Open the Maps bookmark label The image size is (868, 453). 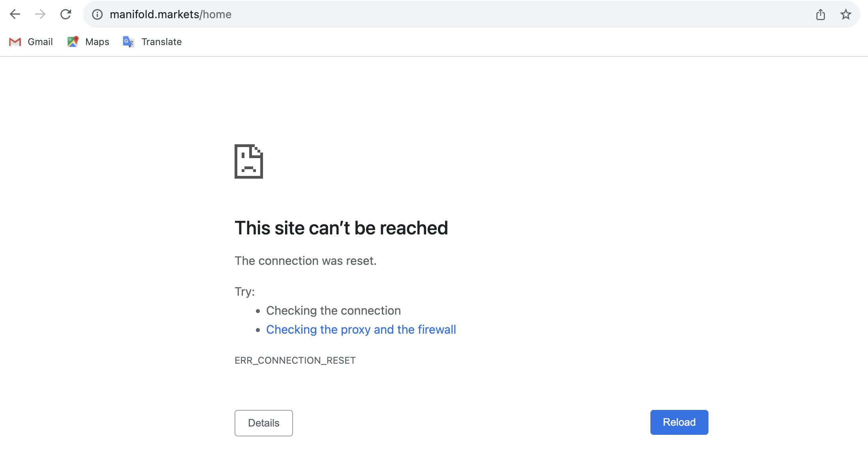pos(97,42)
